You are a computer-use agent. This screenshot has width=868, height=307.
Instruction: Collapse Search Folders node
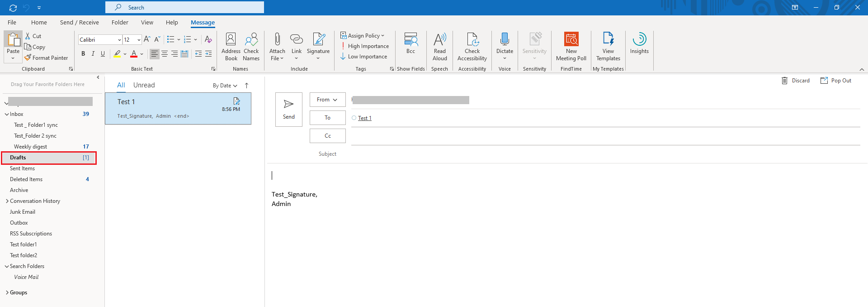click(7, 267)
